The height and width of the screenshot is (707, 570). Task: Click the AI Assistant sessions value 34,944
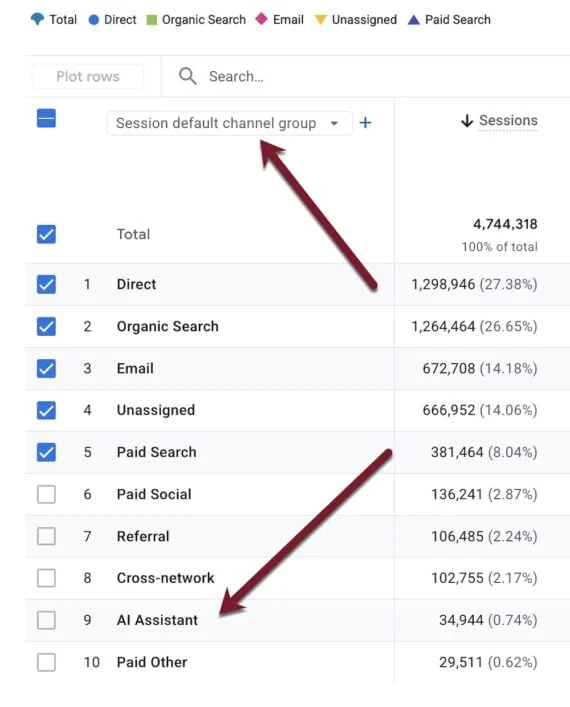(461, 620)
